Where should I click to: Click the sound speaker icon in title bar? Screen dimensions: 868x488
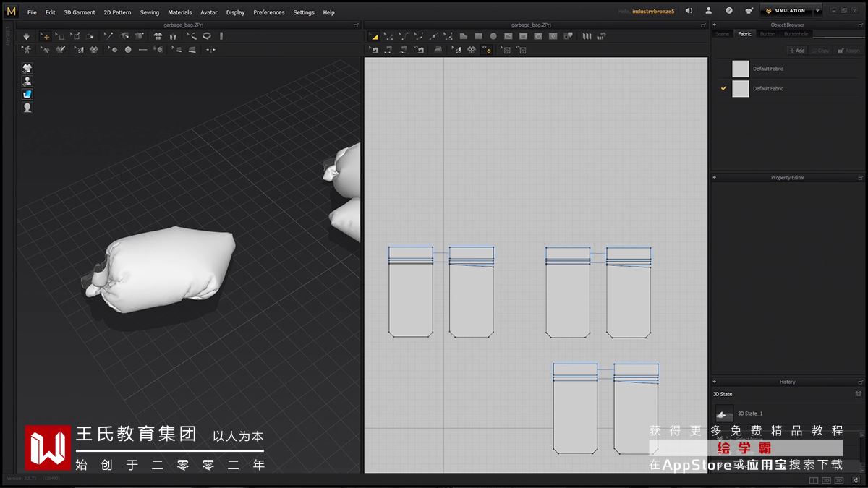click(x=689, y=11)
